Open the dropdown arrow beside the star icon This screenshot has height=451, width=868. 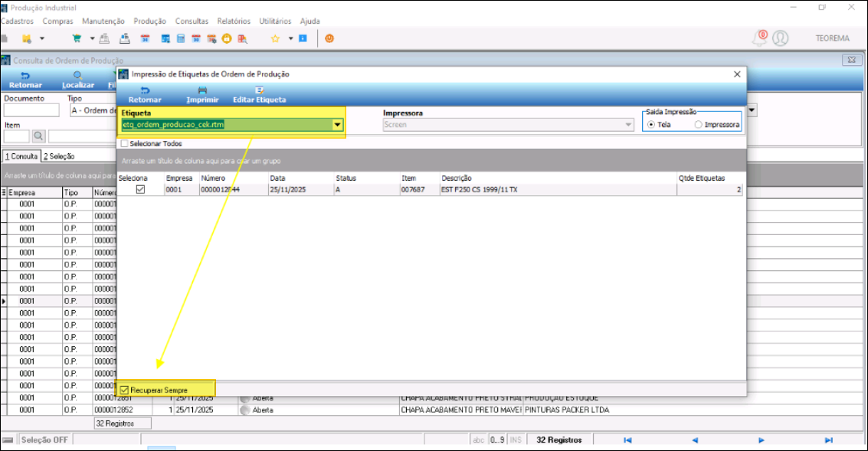(290, 38)
